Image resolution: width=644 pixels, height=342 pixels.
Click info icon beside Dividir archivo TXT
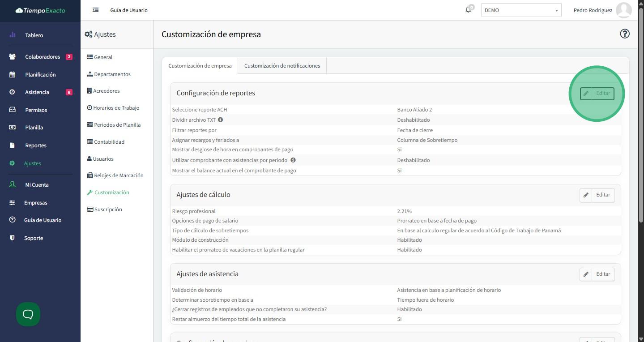220,120
